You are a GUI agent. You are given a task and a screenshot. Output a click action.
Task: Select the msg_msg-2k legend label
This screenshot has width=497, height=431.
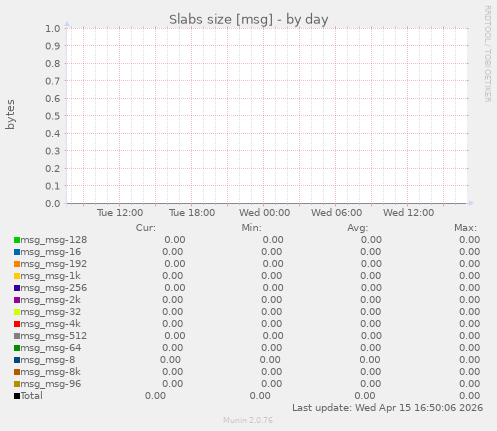50,300
